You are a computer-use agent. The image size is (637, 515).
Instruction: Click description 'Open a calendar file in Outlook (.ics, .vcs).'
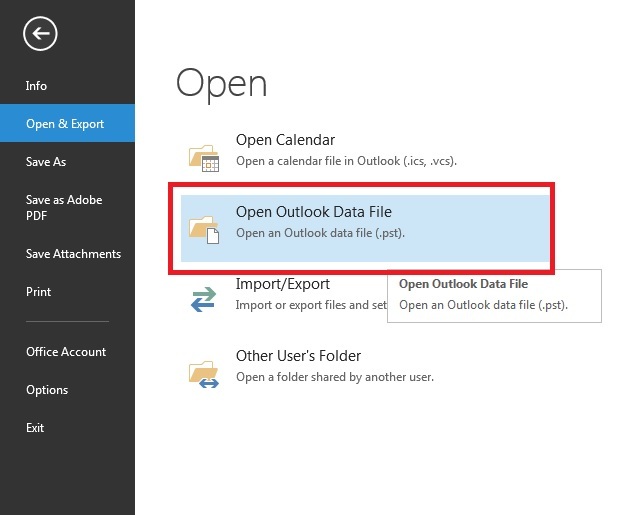(347, 161)
